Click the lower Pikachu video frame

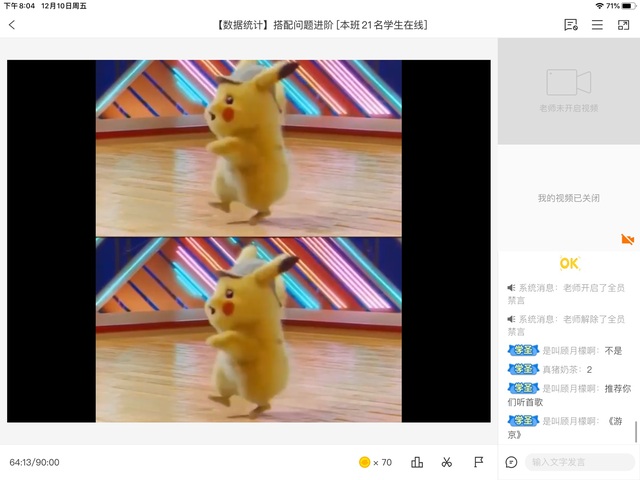point(249,330)
